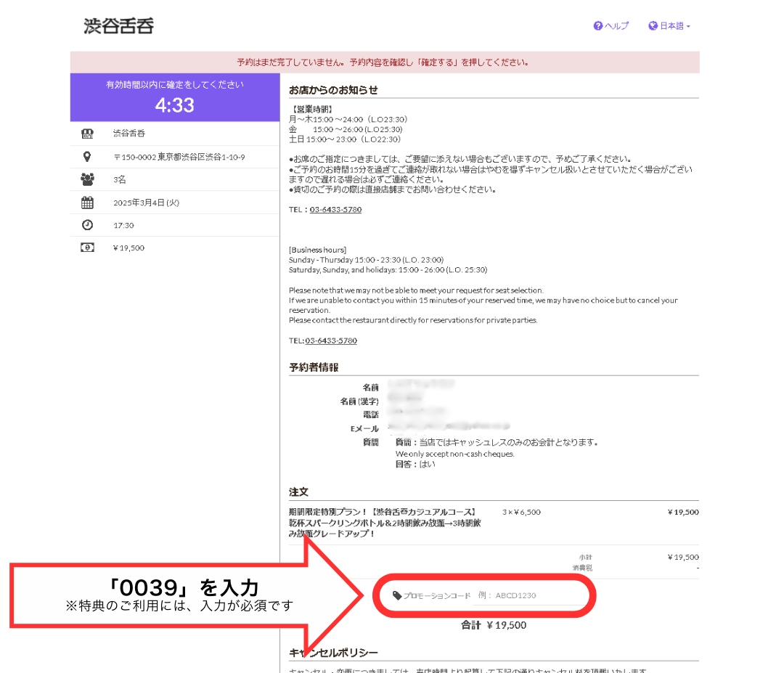This screenshot has height=673, width=784.
Task: Click the clock icon next to 17:30
Action: [87, 225]
